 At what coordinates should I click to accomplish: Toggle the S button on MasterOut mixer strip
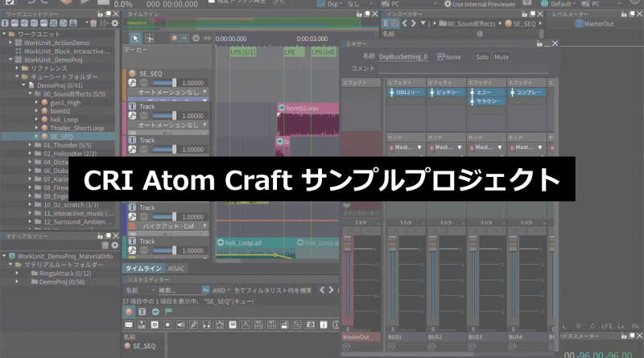[370, 231]
